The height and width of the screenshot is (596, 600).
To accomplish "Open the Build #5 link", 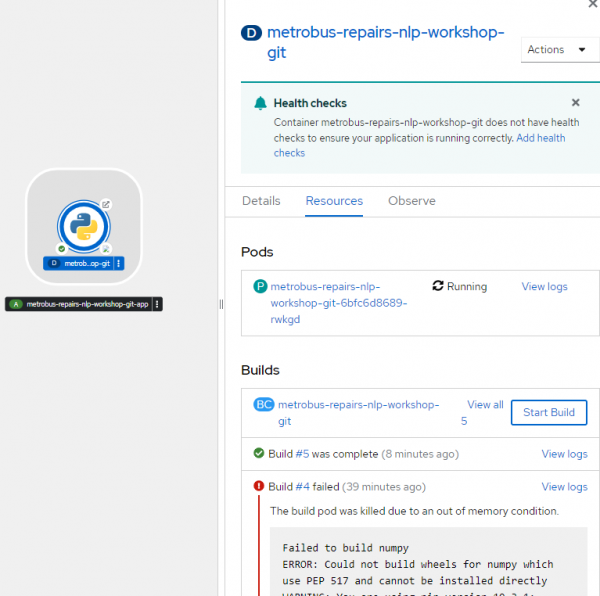I will (x=303, y=454).
